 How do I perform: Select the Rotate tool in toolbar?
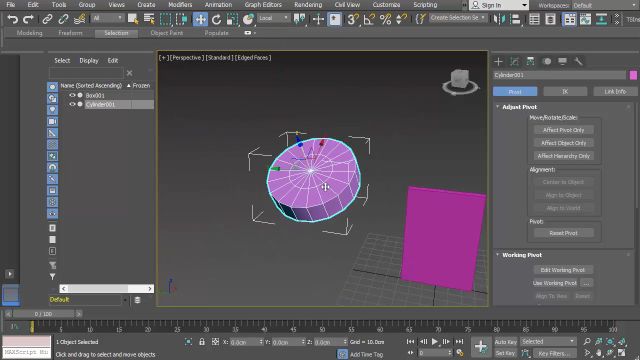click(216, 19)
